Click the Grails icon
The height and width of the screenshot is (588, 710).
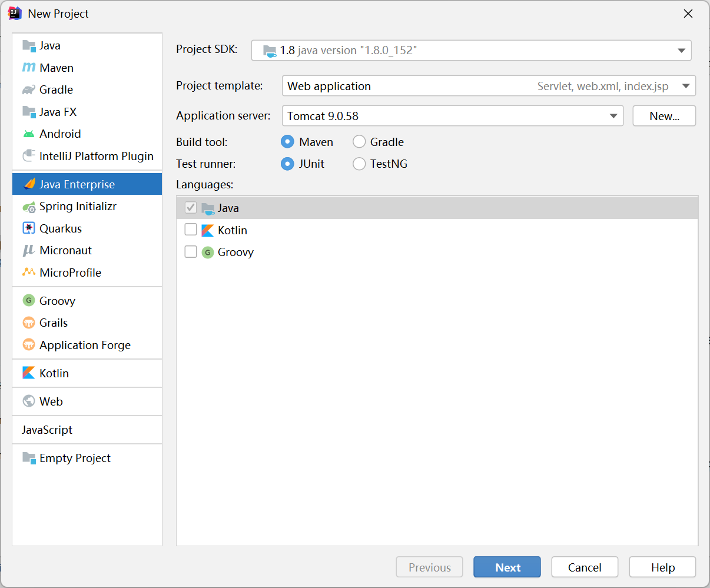[x=29, y=323]
